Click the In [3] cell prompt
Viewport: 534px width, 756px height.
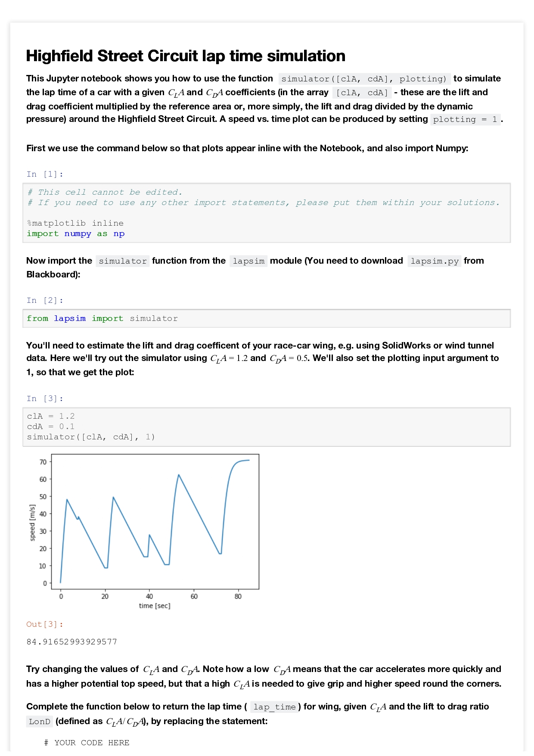45,398
